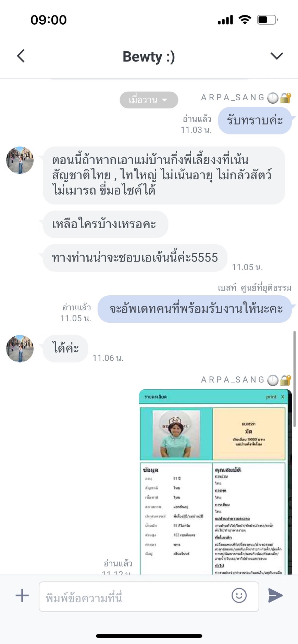Open Bewty's avatar beside ได้ค่ะ message

tap(20, 348)
